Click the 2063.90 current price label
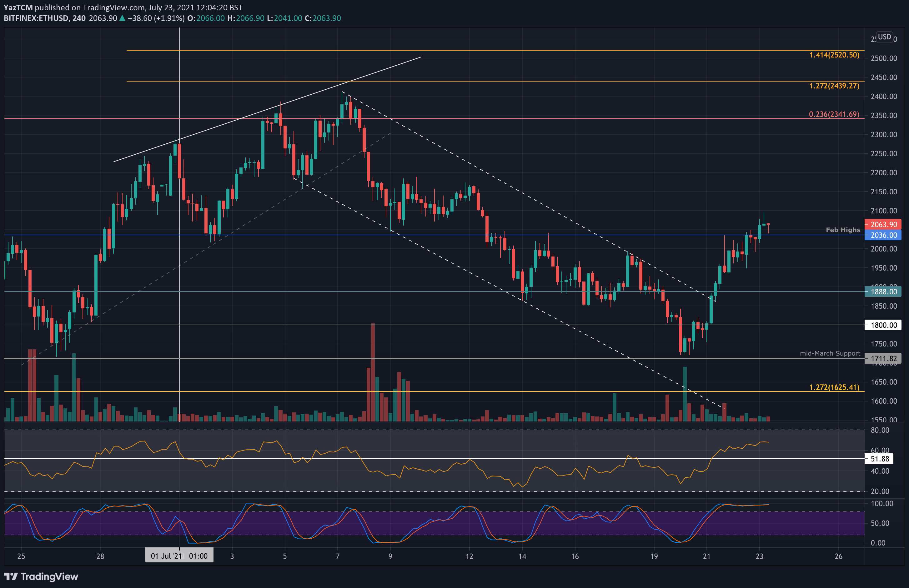 click(x=883, y=225)
